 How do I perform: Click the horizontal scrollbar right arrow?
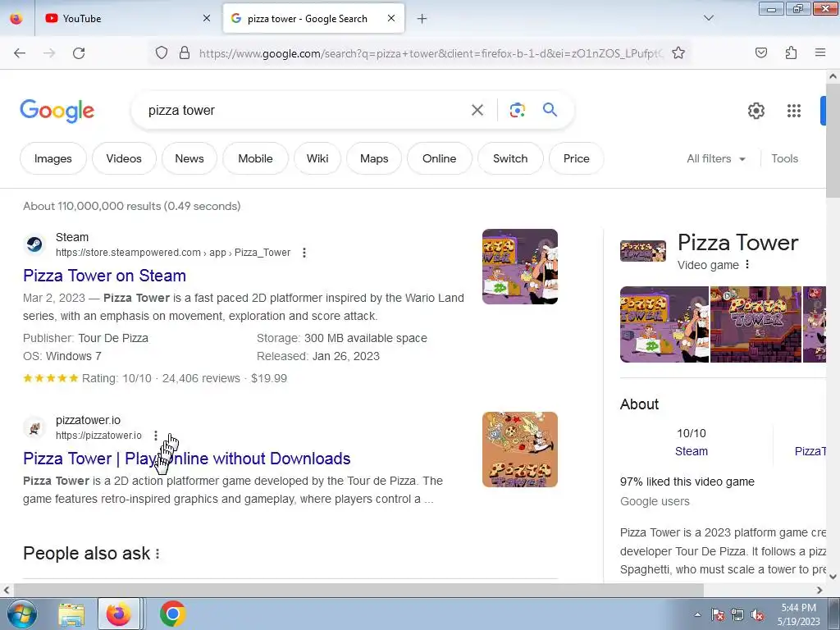(x=819, y=590)
